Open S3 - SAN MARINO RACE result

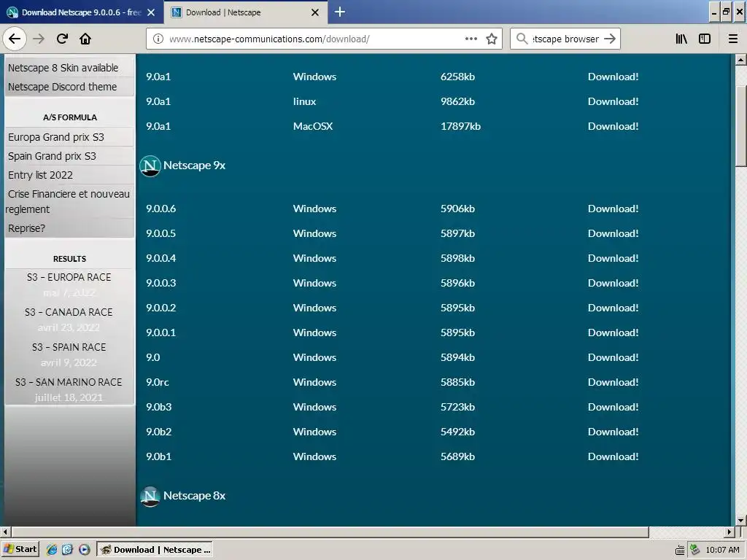click(69, 382)
